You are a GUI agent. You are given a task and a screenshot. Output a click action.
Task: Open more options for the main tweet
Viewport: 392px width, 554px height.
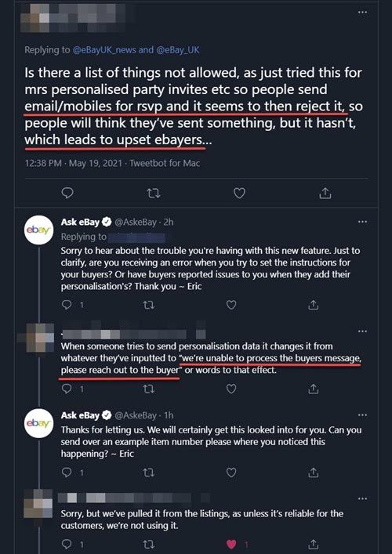point(362,13)
